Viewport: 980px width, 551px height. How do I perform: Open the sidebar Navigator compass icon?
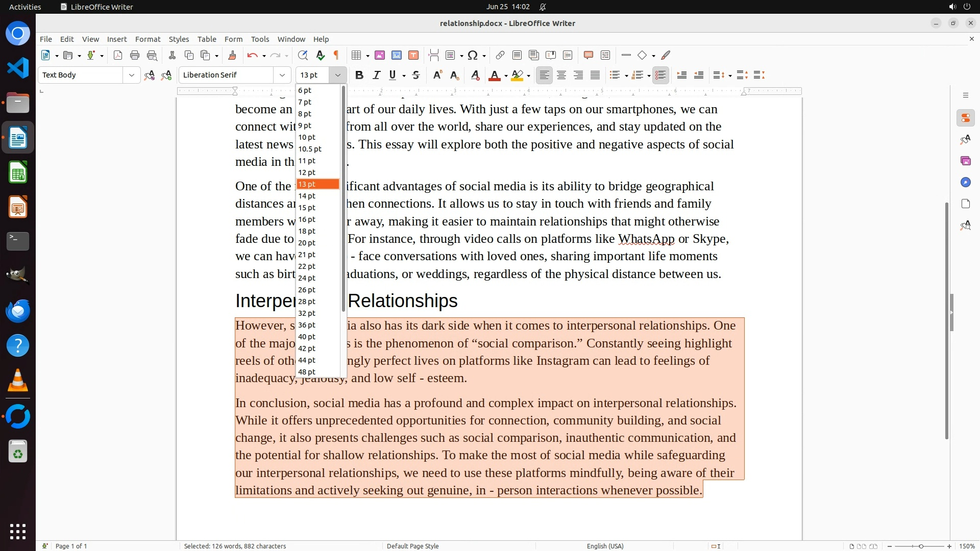[x=965, y=182]
